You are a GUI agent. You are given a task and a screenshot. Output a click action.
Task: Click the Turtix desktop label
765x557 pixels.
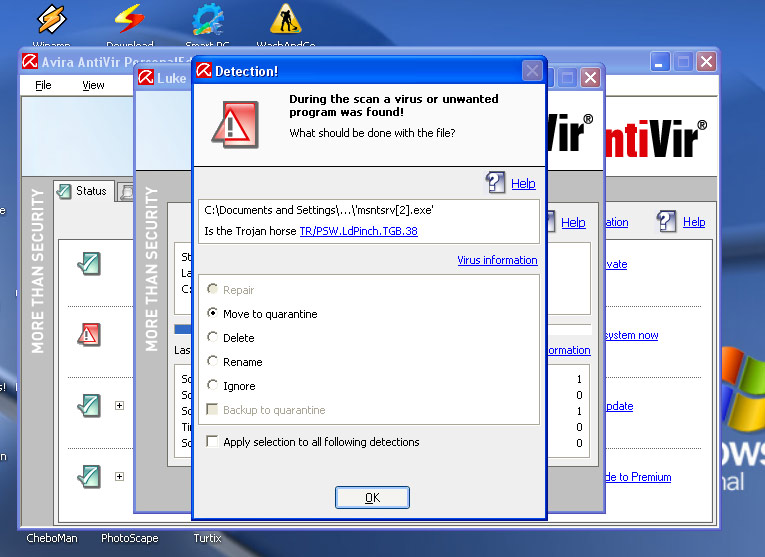click(207, 538)
